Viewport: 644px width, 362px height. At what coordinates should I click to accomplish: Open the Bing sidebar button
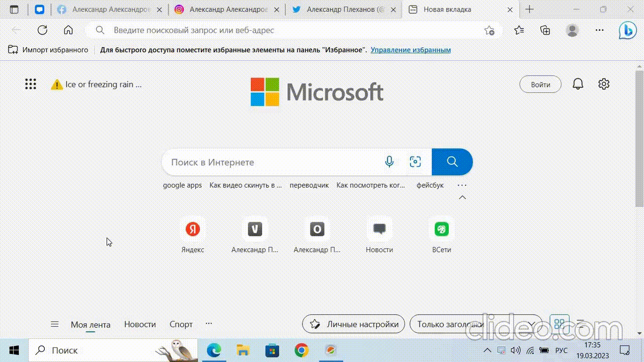(x=628, y=31)
